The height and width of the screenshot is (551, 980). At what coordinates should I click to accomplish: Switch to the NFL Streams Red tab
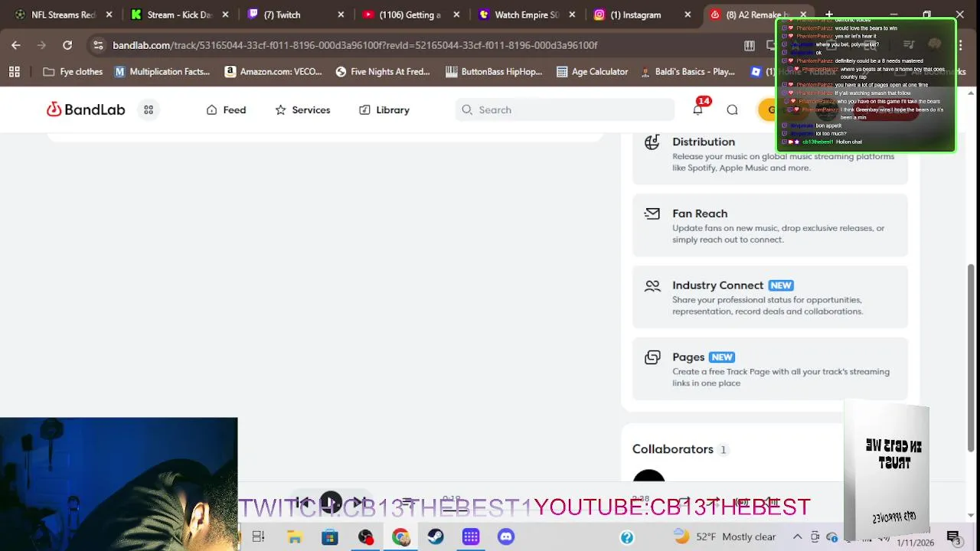pyautogui.click(x=64, y=15)
